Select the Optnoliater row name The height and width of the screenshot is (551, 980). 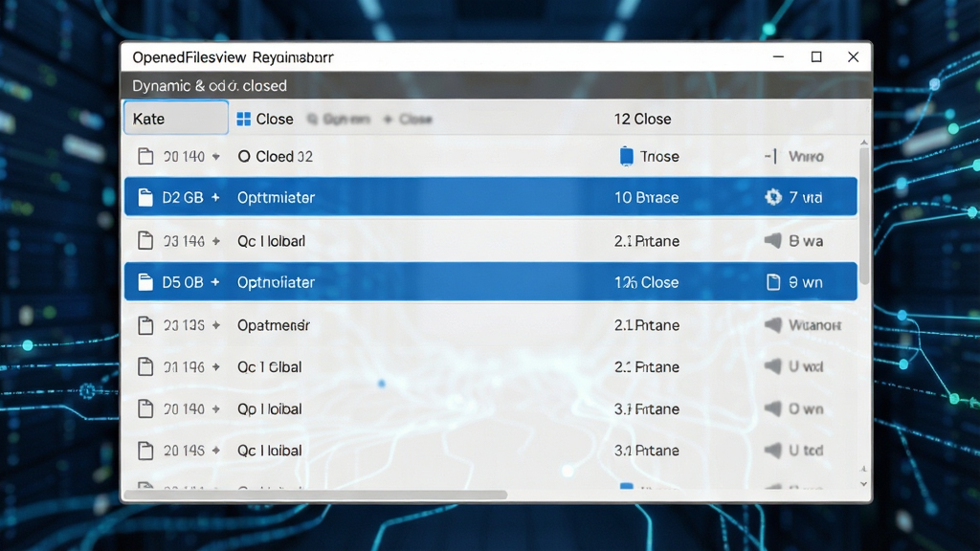click(x=276, y=282)
